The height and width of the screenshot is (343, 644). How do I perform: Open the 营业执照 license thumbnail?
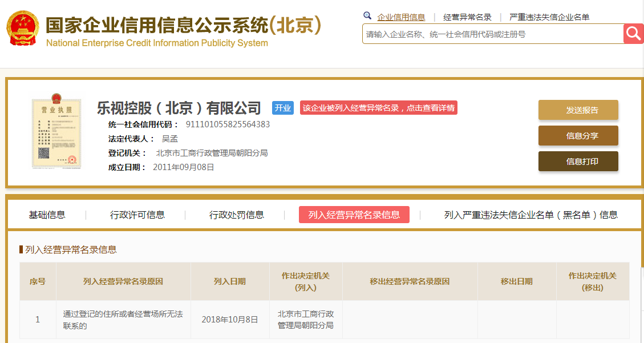(x=56, y=131)
